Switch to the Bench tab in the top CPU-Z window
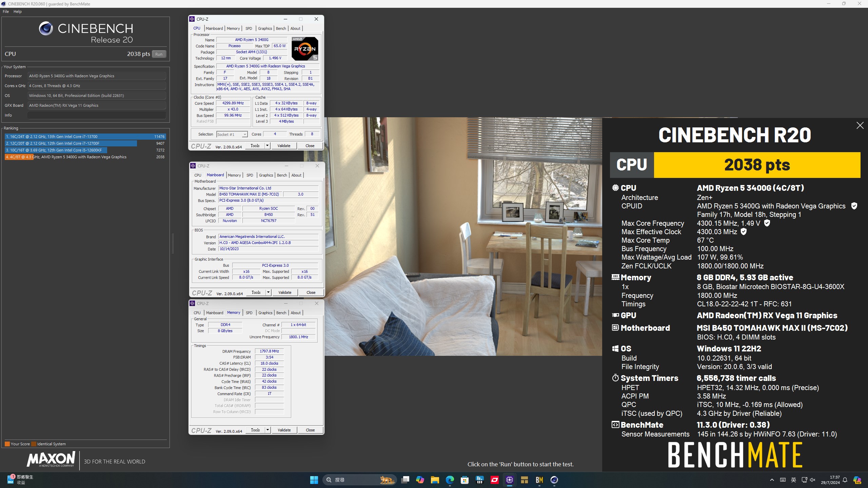The image size is (868, 488). click(281, 28)
